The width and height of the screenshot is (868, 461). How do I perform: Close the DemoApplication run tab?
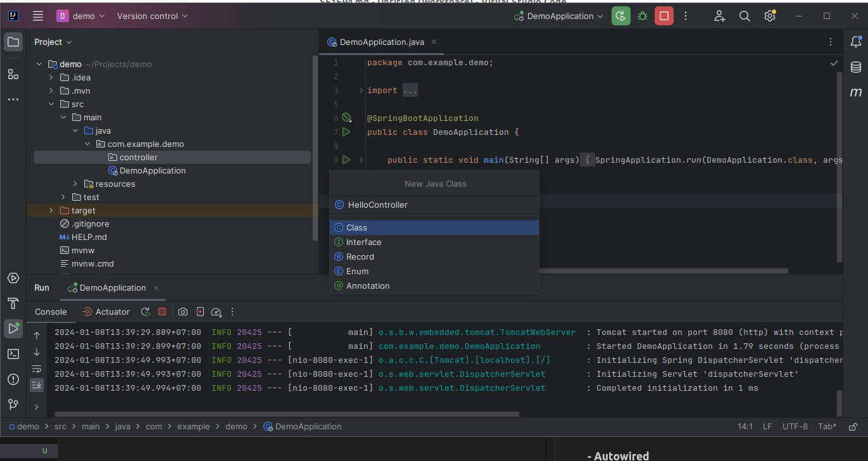tap(156, 287)
